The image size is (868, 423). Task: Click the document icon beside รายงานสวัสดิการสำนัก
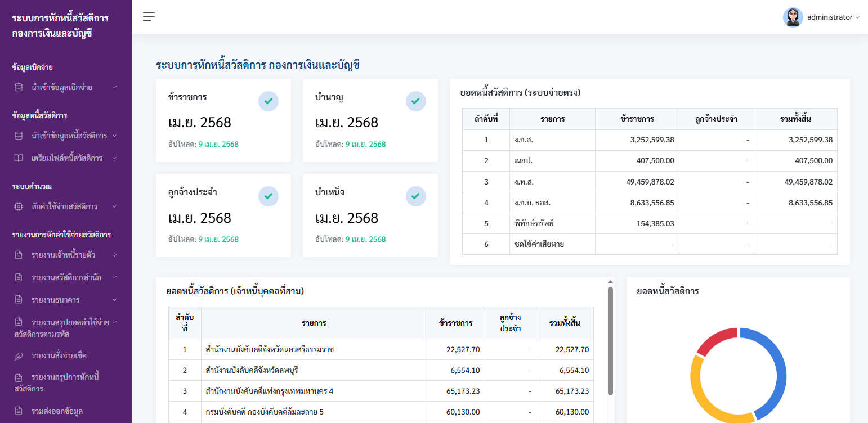tap(19, 277)
